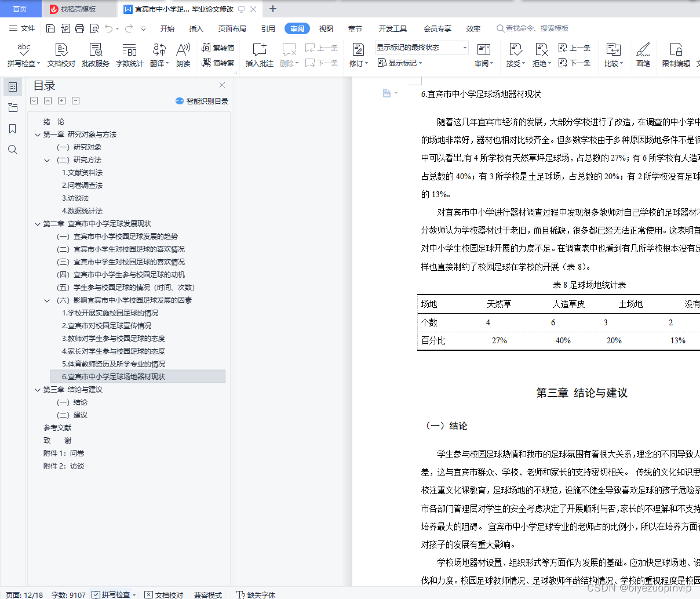
Task: Open the 显示标记 dropdown
Action: pos(400,63)
